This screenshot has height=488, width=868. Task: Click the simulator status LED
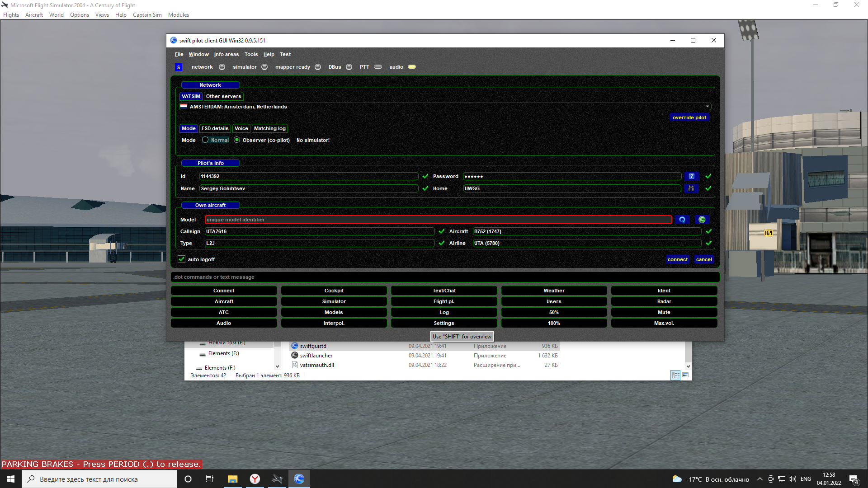click(264, 67)
